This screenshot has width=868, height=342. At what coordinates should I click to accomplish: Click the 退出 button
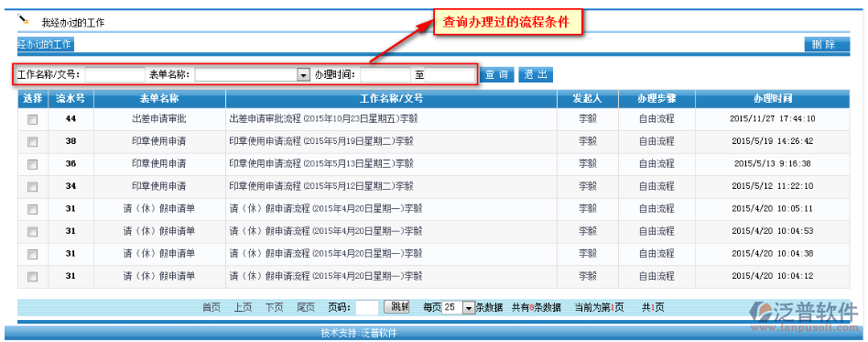[536, 75]
